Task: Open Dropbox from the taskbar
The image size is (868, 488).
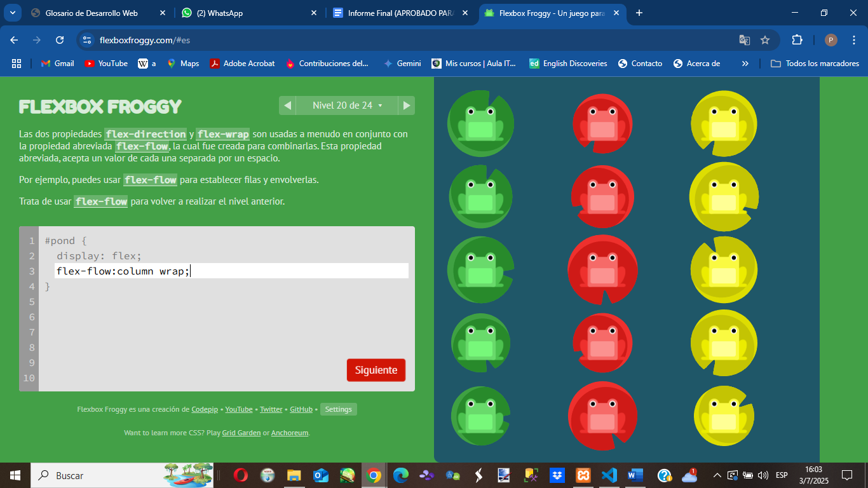Action: (x=557, y=475)
